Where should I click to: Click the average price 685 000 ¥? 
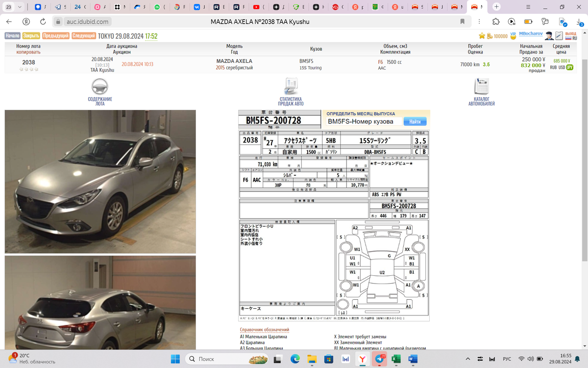point(562,61)
